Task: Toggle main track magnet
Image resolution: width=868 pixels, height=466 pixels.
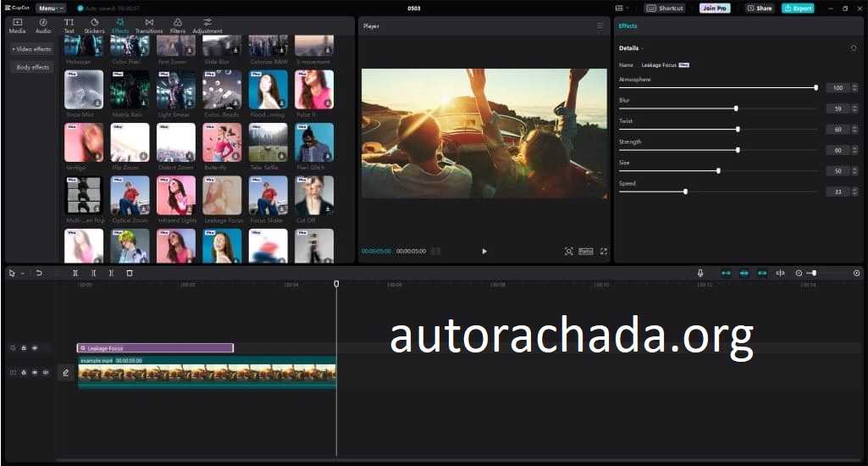Action: (726, 273)
